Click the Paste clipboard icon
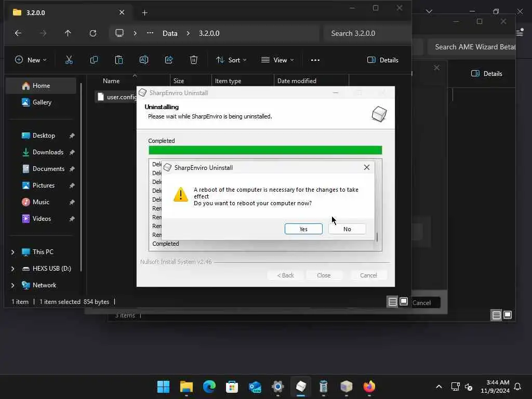 click(119, 60)
